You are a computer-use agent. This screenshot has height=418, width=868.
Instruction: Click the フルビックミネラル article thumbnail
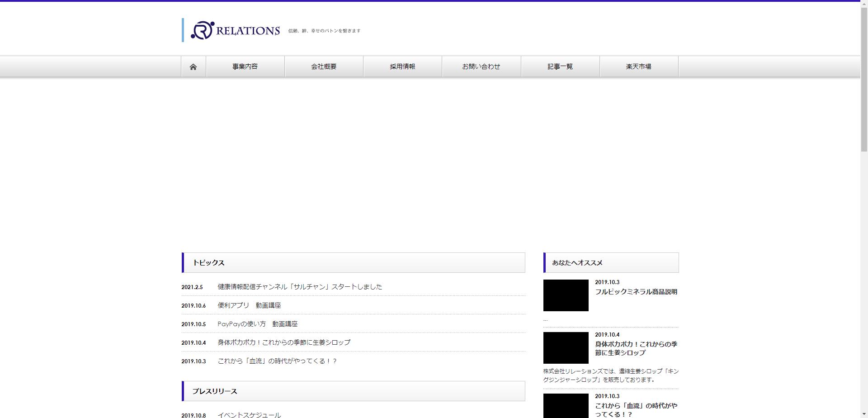click(x=566, y=295)
